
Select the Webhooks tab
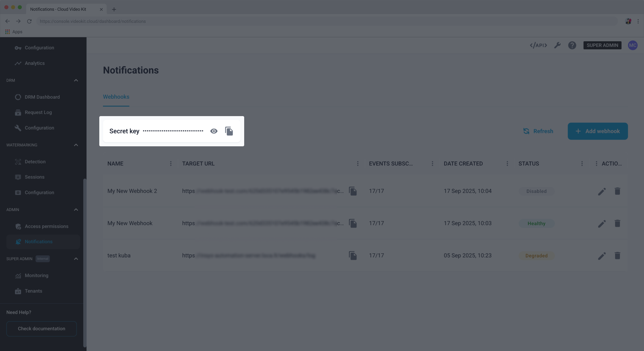tap(116, 97)
